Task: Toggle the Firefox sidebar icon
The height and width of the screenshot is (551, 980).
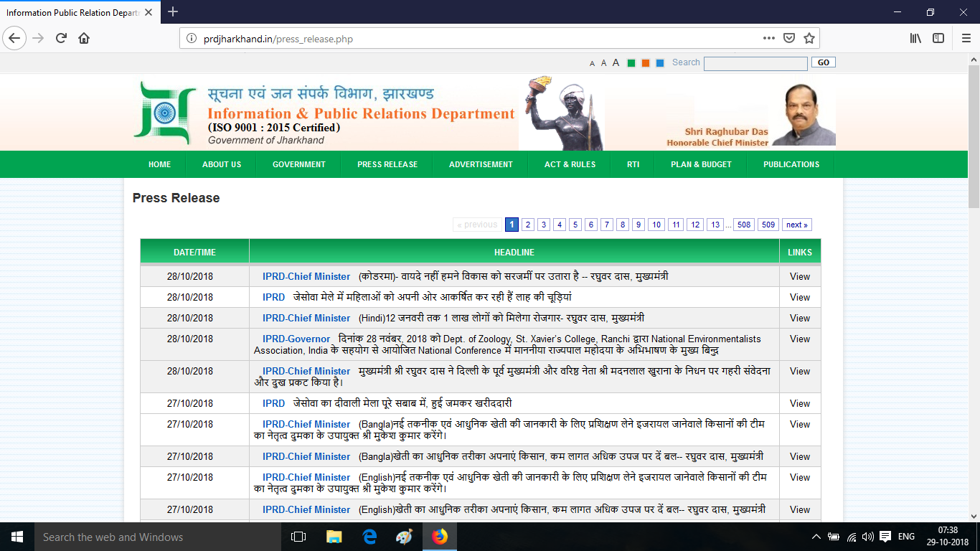Action: coord(938,38)
